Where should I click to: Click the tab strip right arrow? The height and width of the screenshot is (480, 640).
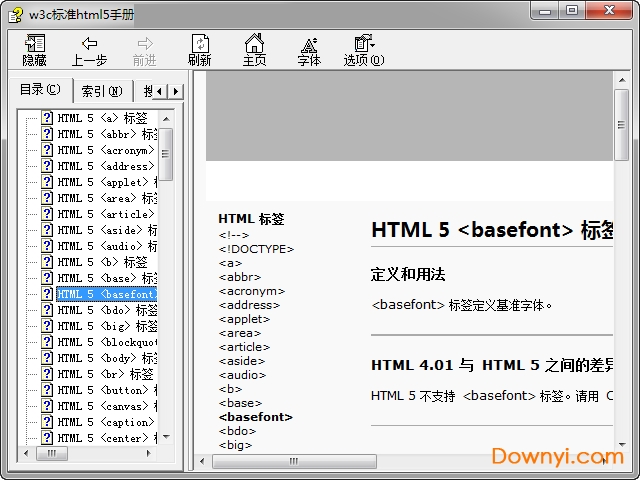click(x=176, y=91)
